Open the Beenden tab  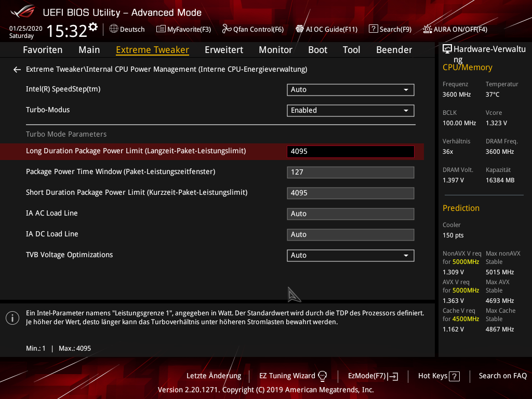pyautogui.click(x=394, y=50)
